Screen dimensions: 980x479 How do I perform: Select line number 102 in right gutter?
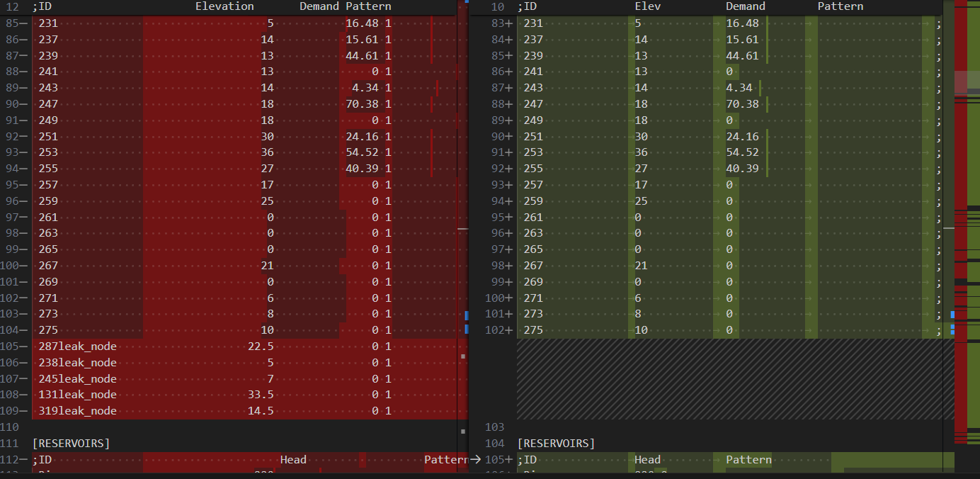click(497, 330)
